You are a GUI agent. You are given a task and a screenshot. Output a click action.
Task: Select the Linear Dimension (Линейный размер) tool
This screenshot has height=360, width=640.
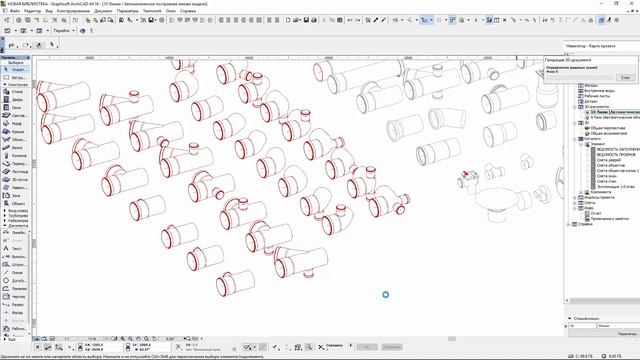pos(15,232)
